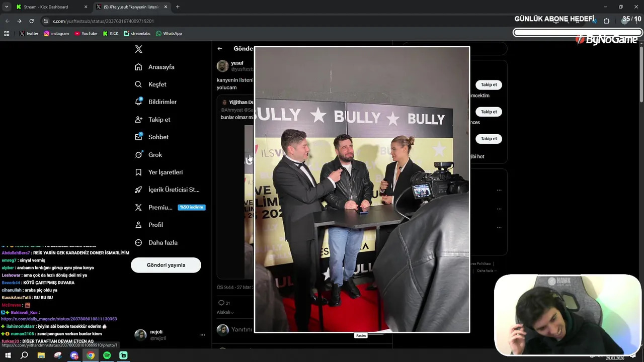
Task: Click yusuf's profile avatar
Action: pyautogui.click(x=222, y=66)
